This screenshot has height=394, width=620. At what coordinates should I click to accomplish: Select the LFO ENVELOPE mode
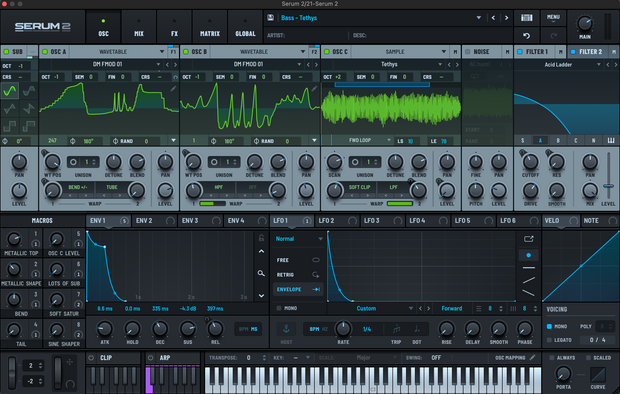(298, 289)
